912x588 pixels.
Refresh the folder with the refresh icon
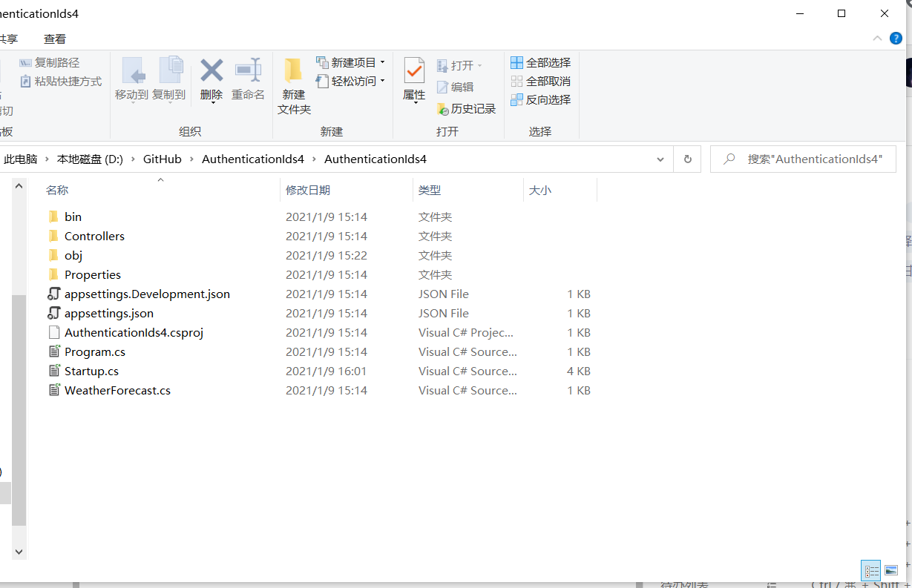(687, 159)
